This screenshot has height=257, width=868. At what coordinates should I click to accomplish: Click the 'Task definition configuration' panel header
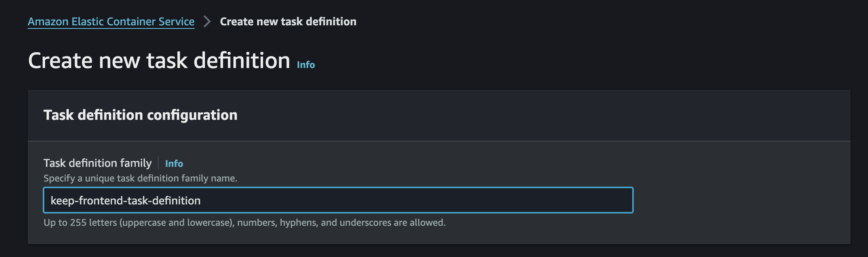pos(140,115)
